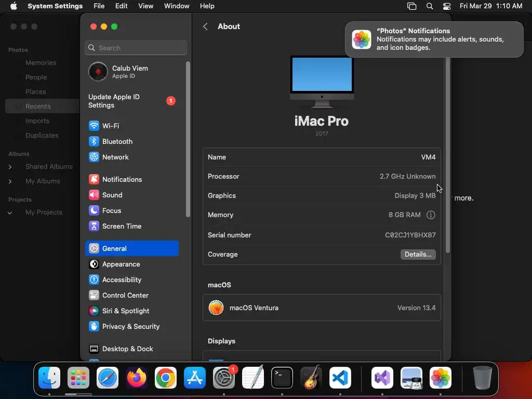Open App Store from the Dock
532x399 pixels.
pyautogui.click(x=195, y=378)
